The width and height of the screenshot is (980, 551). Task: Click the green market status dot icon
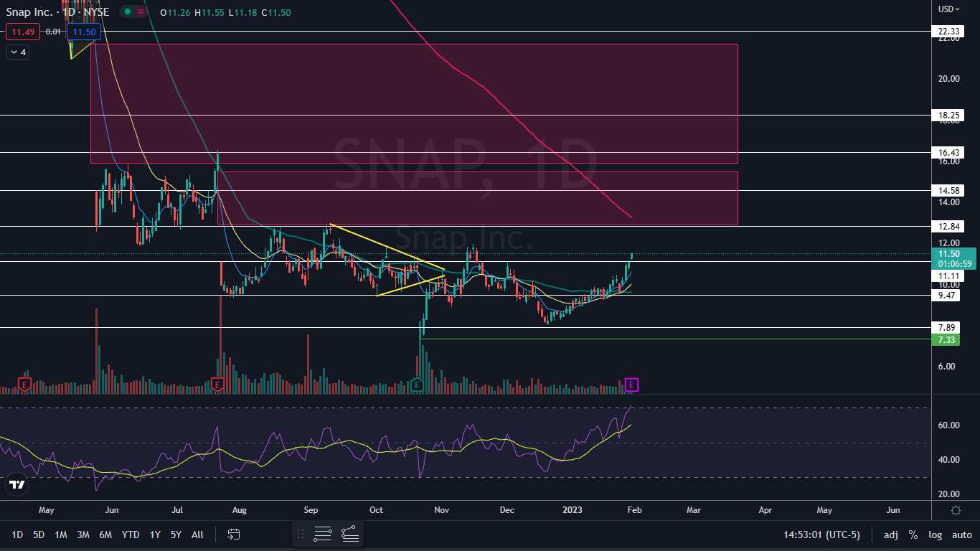tap(127, 11)
